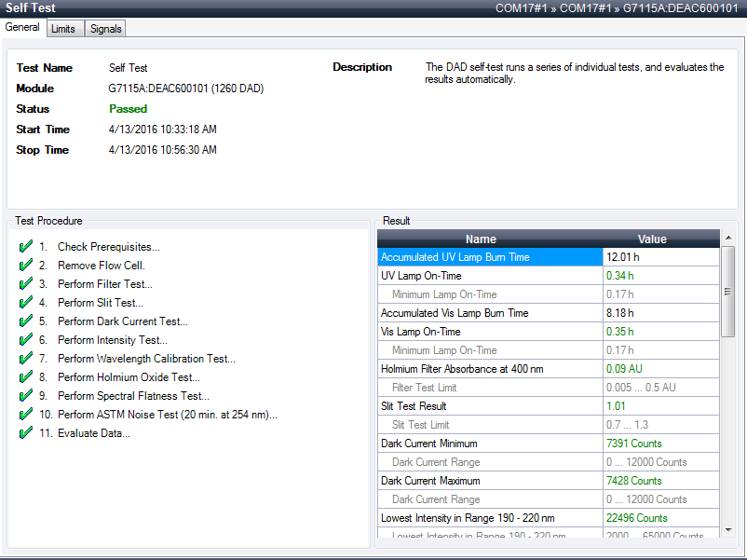Click the checkmark beside Perform Intensity Test

[25, 340]
